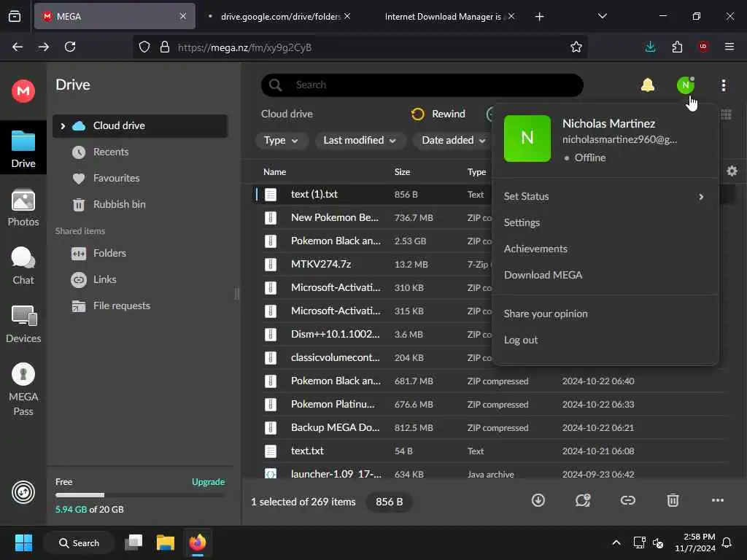The image size is (747, 560).
Task: Select the MTKV274.7z file
Action: [x=321, y=264]
